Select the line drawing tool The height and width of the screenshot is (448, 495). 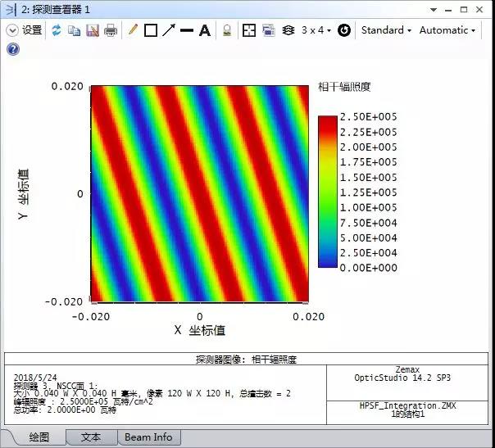point(187,30)
